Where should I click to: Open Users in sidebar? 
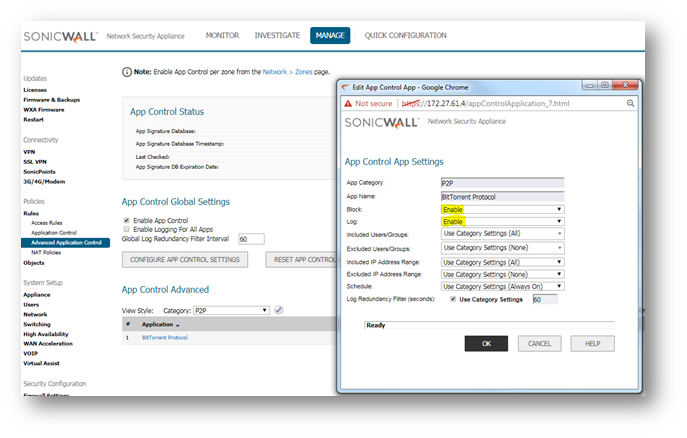(x=31, y=304)
